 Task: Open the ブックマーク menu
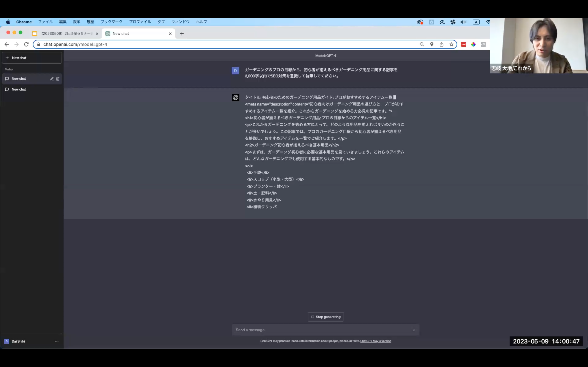pyautogui.click(x=111, y=22)
